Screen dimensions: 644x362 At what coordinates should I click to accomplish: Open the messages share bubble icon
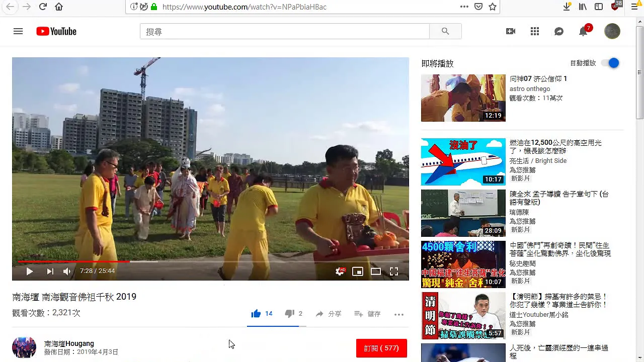pos(559,31)
